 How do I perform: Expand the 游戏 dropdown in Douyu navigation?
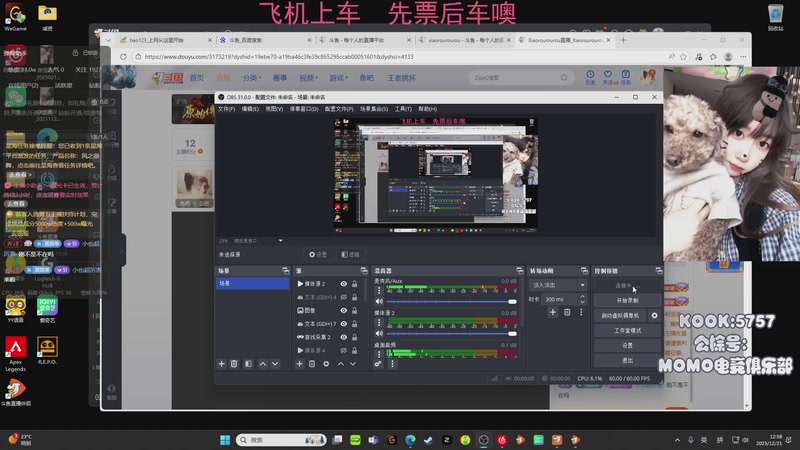338,78
